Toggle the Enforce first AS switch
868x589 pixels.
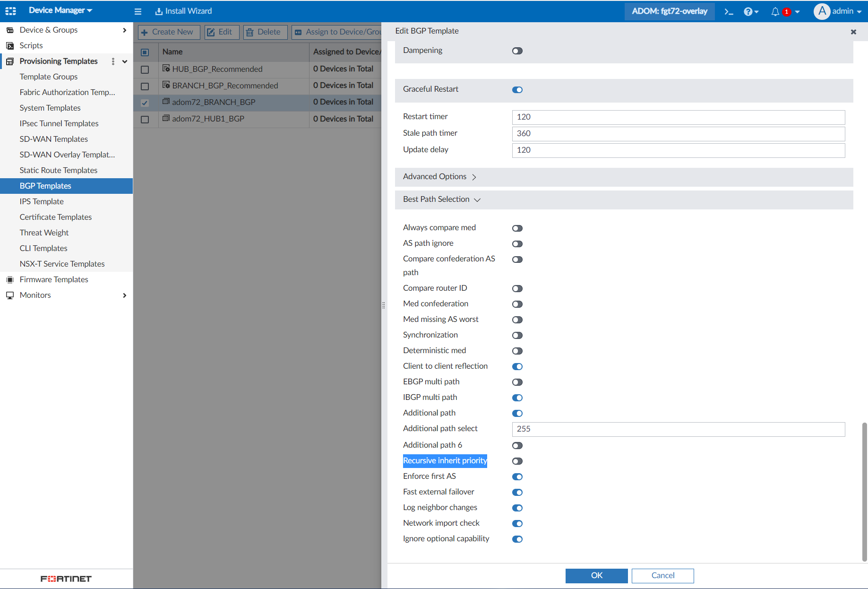(517, 476)
